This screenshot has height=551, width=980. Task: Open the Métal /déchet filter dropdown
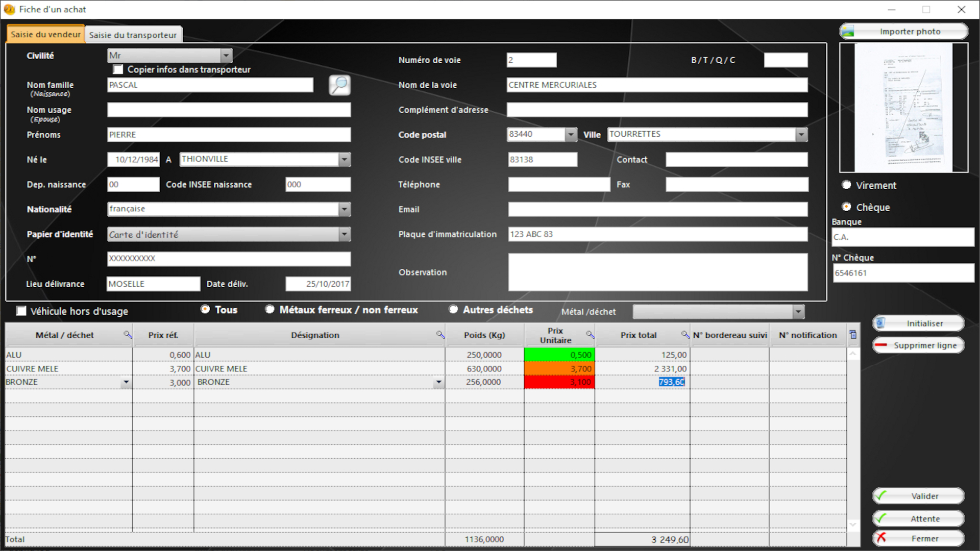click(x=798, y=312)
